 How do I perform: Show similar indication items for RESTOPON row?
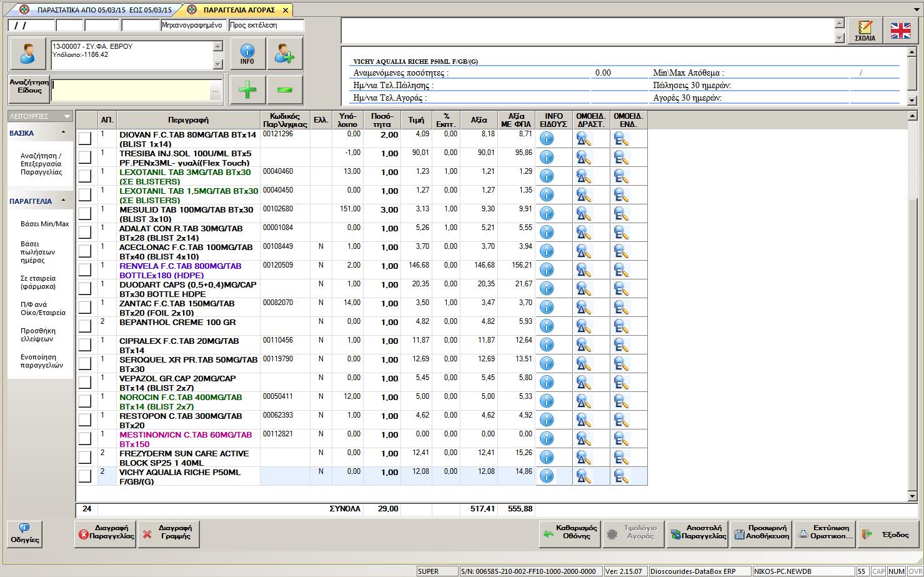(621, 420)
